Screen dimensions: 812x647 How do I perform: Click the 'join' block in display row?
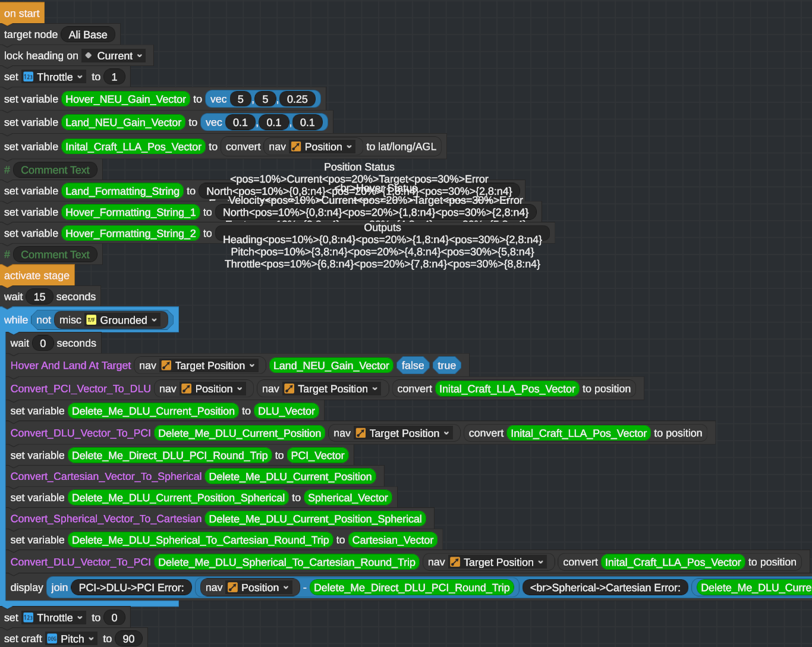click(x=59, y=588)
